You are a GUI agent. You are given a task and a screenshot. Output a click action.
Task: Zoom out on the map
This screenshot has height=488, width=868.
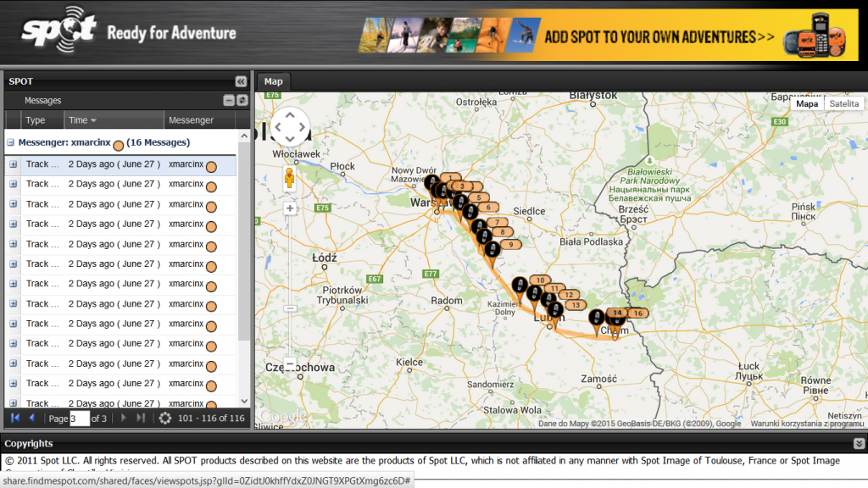pyautogui.click(x=290, y=364)
